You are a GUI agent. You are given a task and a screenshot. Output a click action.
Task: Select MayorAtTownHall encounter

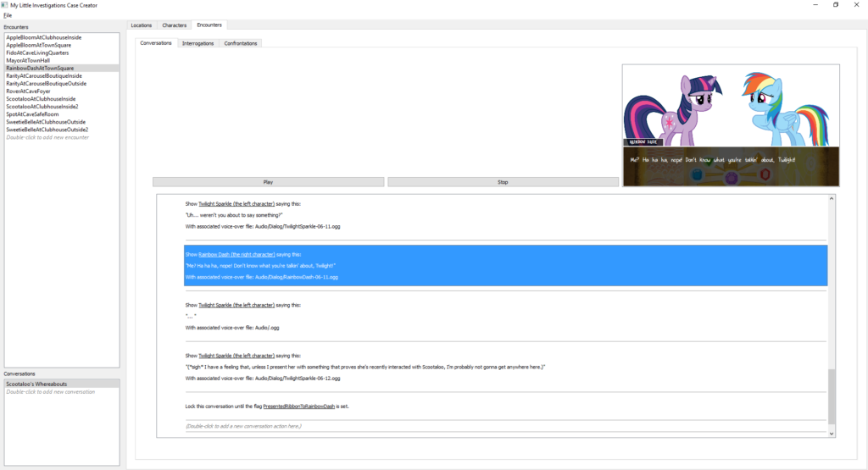[x=61, y=60]
